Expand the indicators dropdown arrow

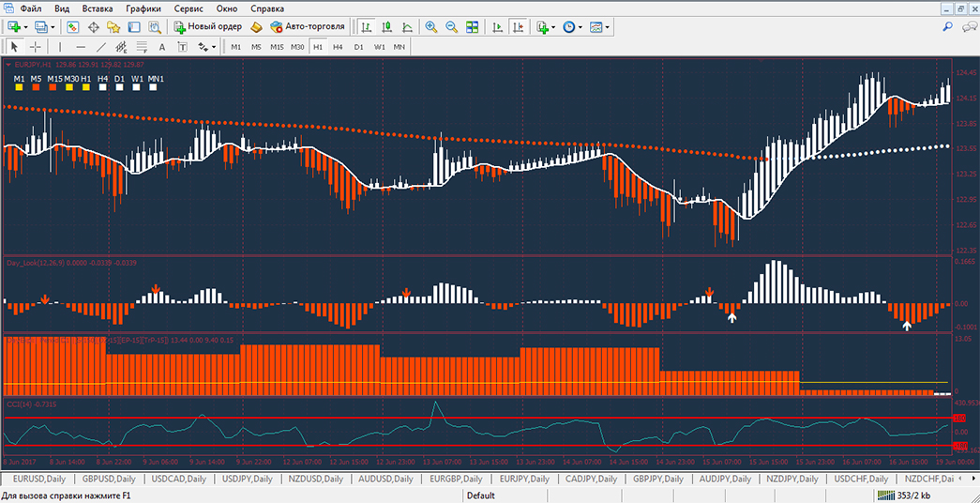pos(553,27)
